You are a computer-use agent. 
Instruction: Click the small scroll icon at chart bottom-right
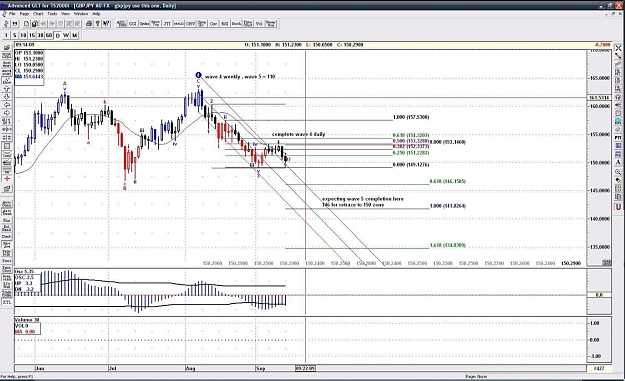tap(607, 263)
